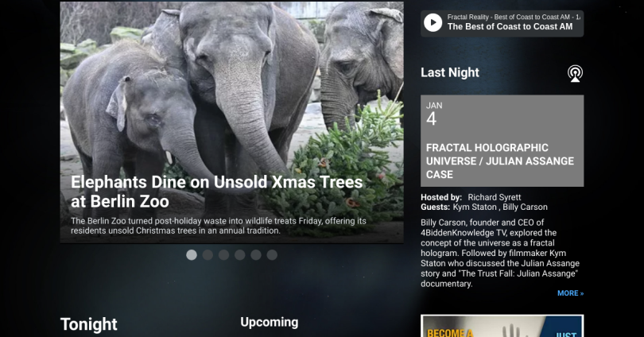Open the Elephants Dine on Xmas Trees headline

pos(216,192)
